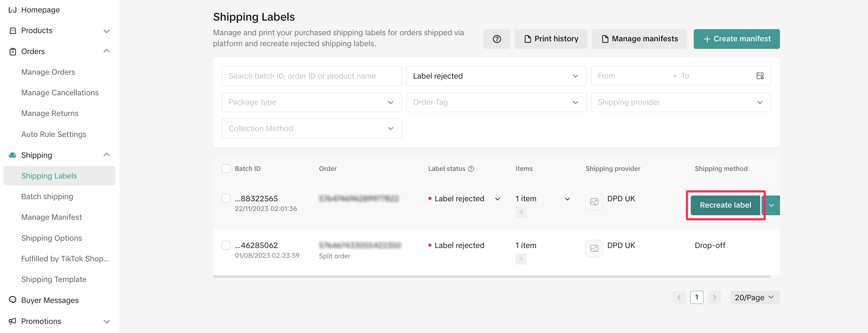Image resolution: width=868 pixels, height=333 pixels.
Task: Open Manage Returns in the sidebar
Action: tap(50, 114)
